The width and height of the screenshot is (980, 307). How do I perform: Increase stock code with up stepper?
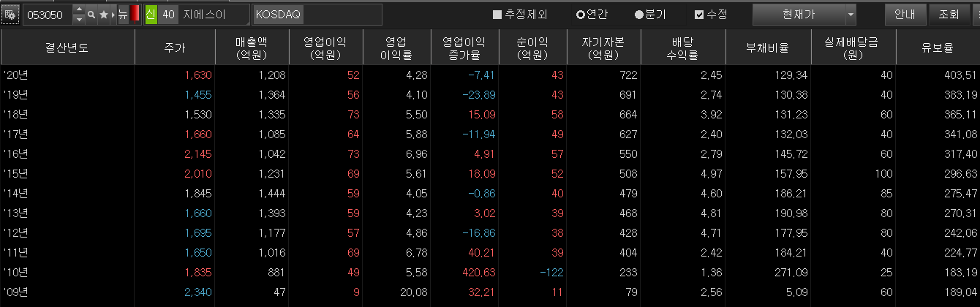pyautogui.click(x=79, y=10)
